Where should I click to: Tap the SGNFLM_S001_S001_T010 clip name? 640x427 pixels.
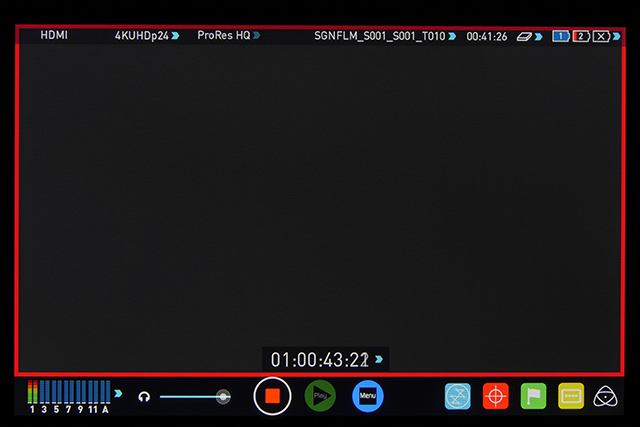pos(380,36)
